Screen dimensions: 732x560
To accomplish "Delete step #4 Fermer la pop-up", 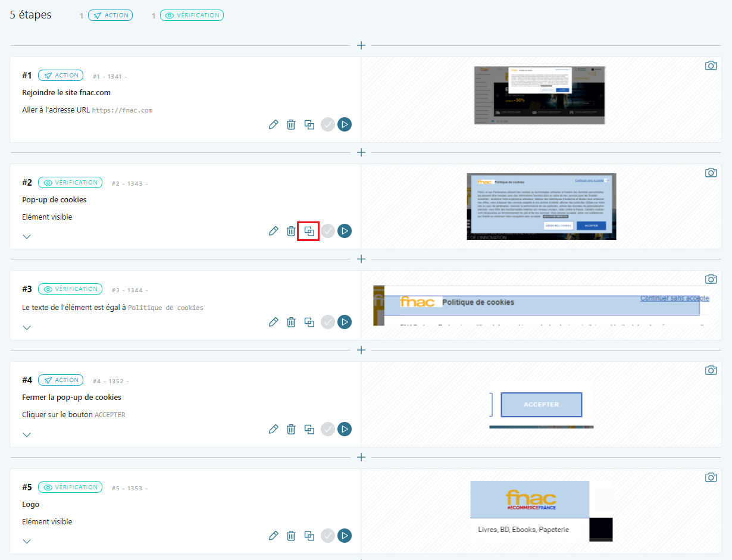I will pos(291,429).
